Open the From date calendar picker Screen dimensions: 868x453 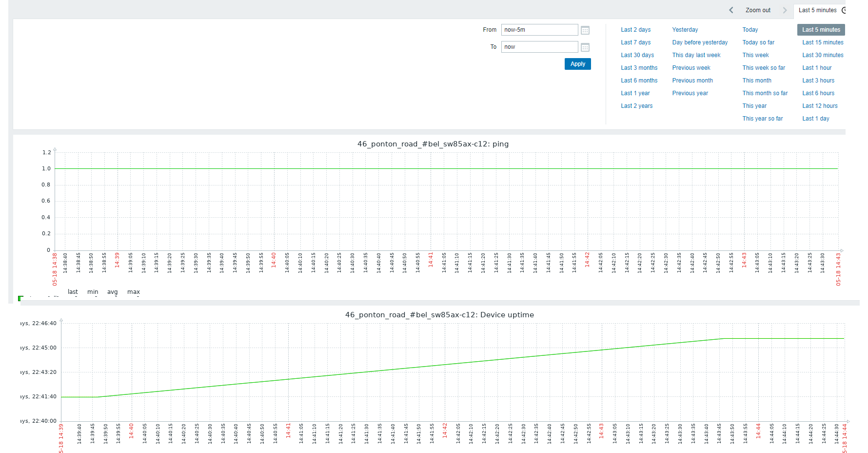pos(585,30)
